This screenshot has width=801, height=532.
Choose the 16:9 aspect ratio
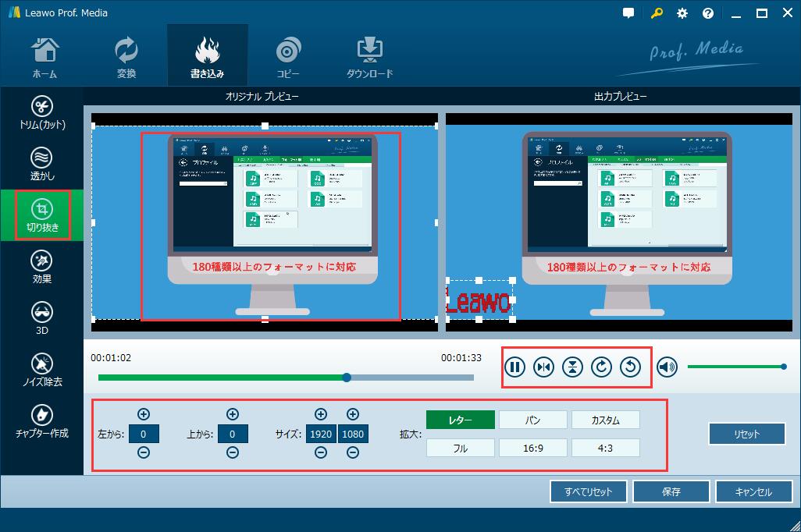point(532,449)
